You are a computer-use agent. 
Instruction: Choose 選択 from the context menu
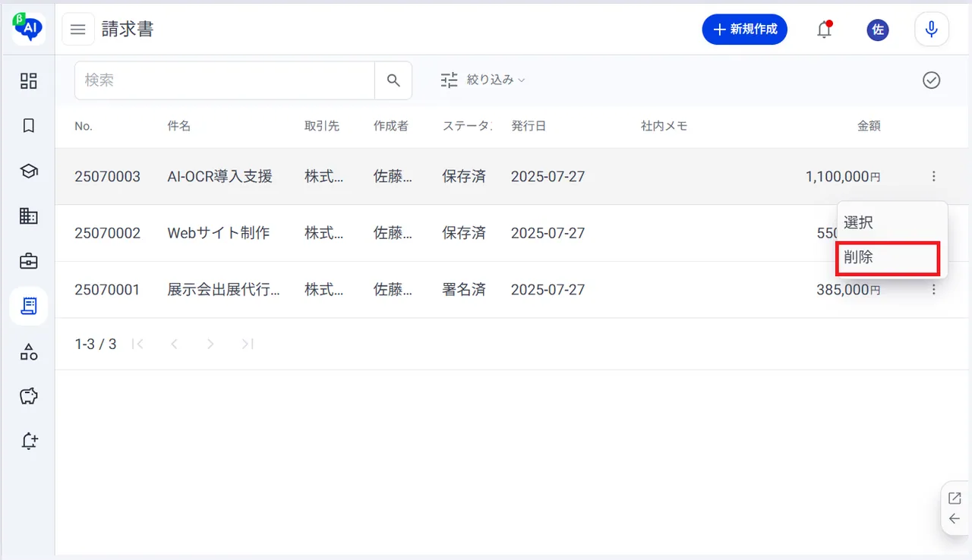[892, 223]
